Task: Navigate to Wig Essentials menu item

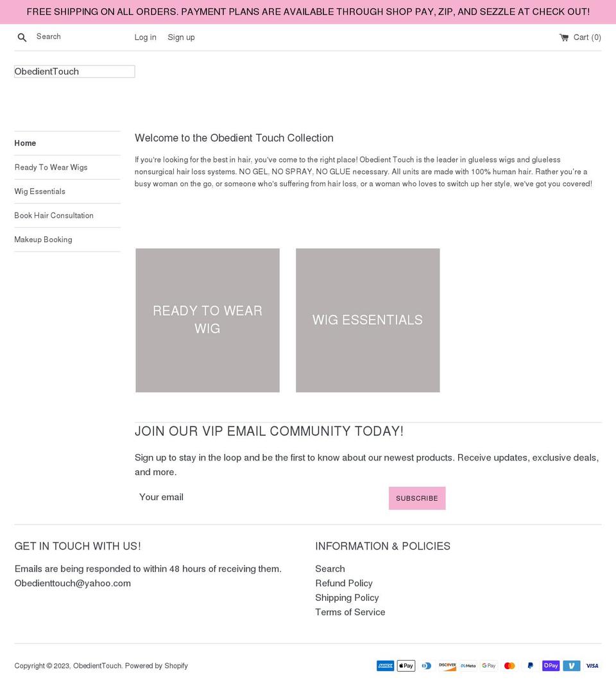Action: [x=40, y=191]
